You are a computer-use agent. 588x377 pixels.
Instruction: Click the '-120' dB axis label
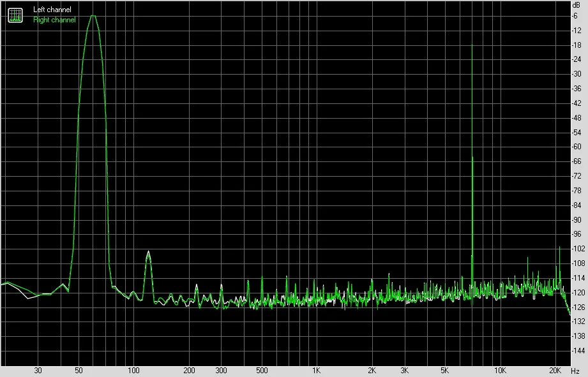tap(578, 292)
